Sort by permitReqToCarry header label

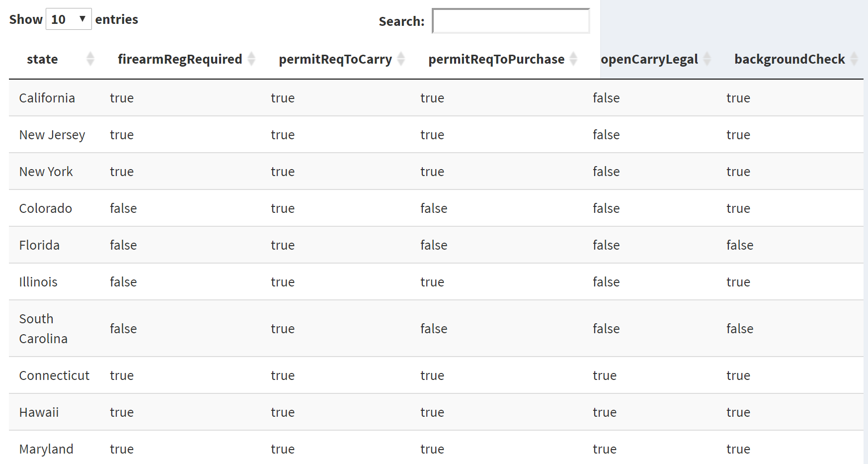pos(335,60)
